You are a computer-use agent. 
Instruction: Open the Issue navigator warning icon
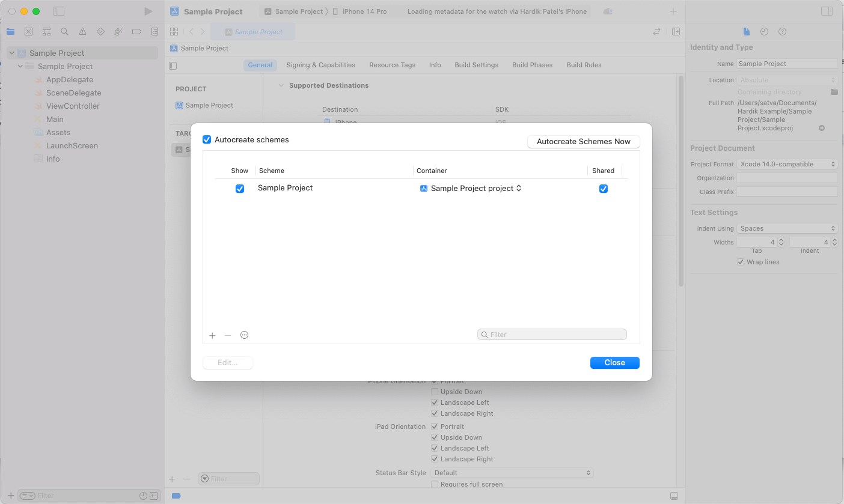point(82,32)
